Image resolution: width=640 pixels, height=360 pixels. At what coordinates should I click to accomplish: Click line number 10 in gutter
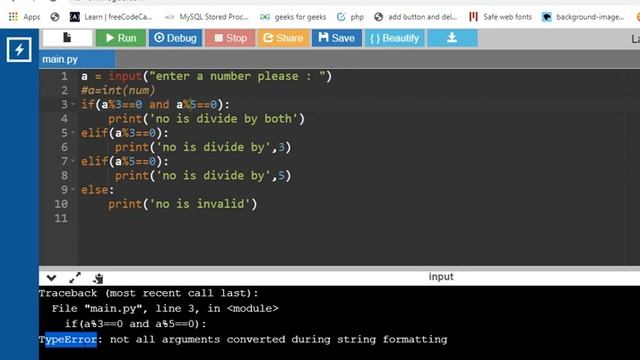(x=61, y=204)
